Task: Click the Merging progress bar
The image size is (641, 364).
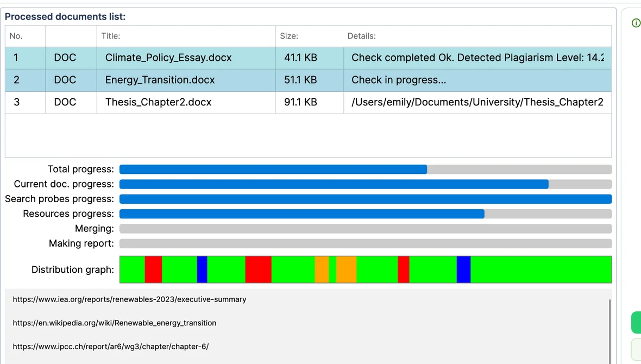Action: [366, 229]
